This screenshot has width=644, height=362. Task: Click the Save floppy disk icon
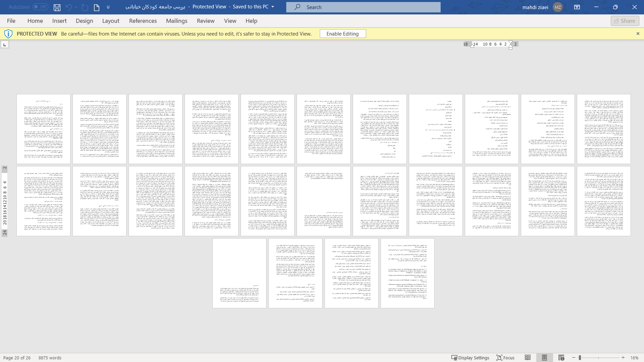[57, 7]
